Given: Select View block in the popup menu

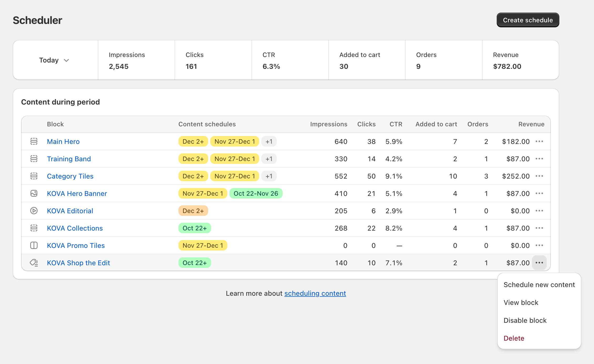Looking at the screenshot, I should click(539, 303).
